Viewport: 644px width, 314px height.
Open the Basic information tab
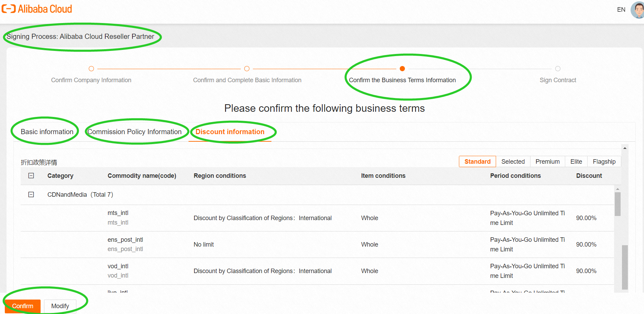coord(47,132)
